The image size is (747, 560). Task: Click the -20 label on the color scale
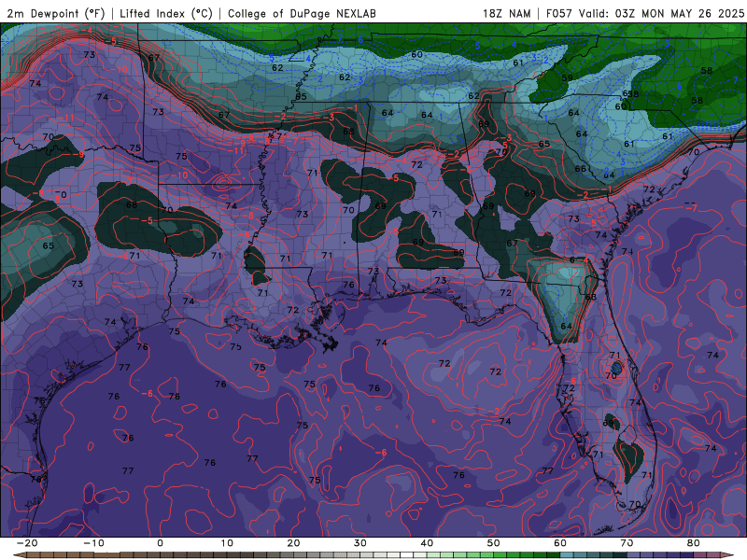click(27, 543)
